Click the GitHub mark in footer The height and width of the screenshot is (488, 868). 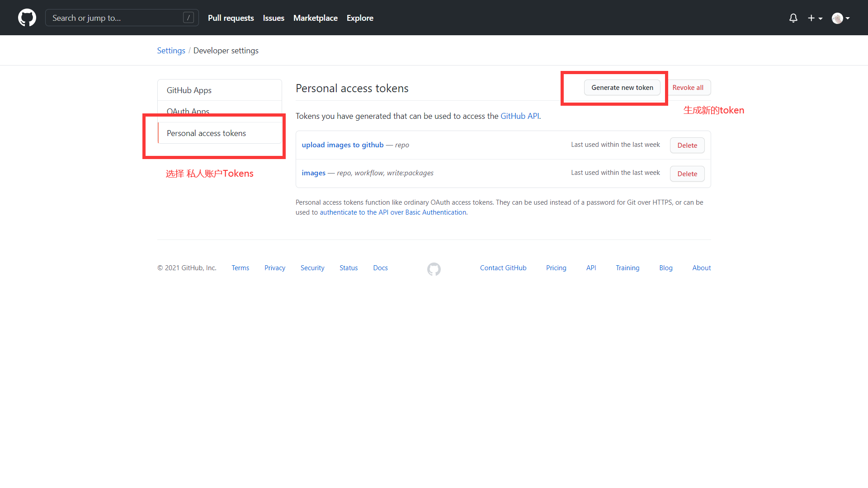point(434,269)
